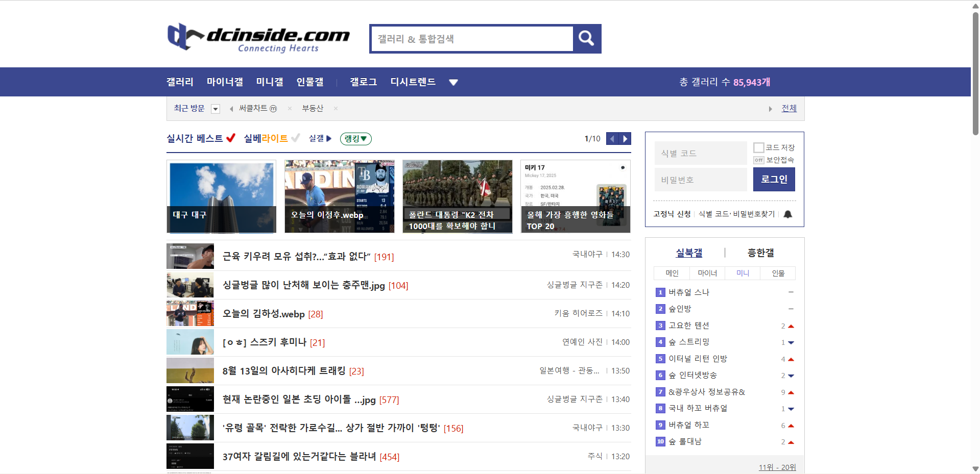980x474 pixels.
Task: Open the notification bell icon
Action: (787, 214)
